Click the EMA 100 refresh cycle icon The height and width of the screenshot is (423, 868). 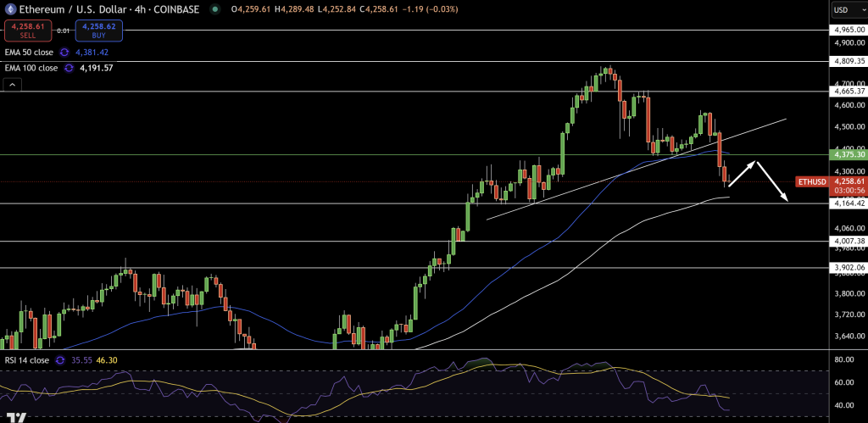(x=69, y=68)
